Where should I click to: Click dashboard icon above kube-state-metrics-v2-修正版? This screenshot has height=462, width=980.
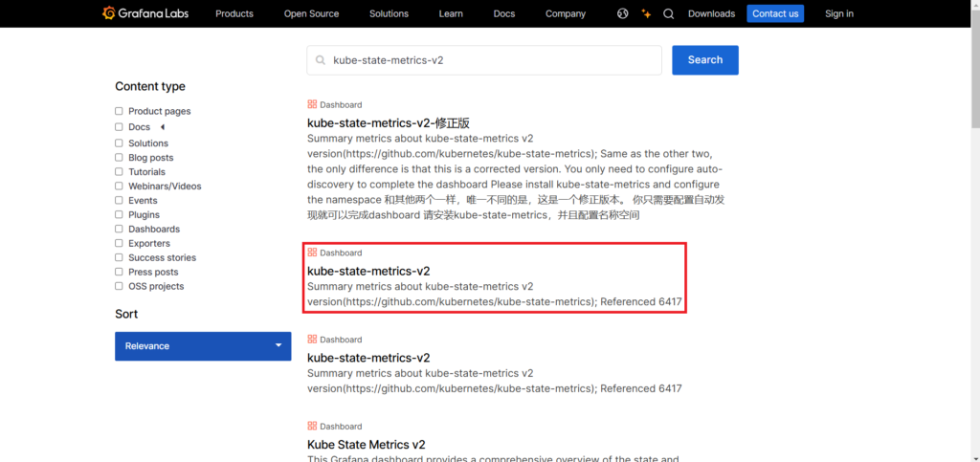click(312, 104)
